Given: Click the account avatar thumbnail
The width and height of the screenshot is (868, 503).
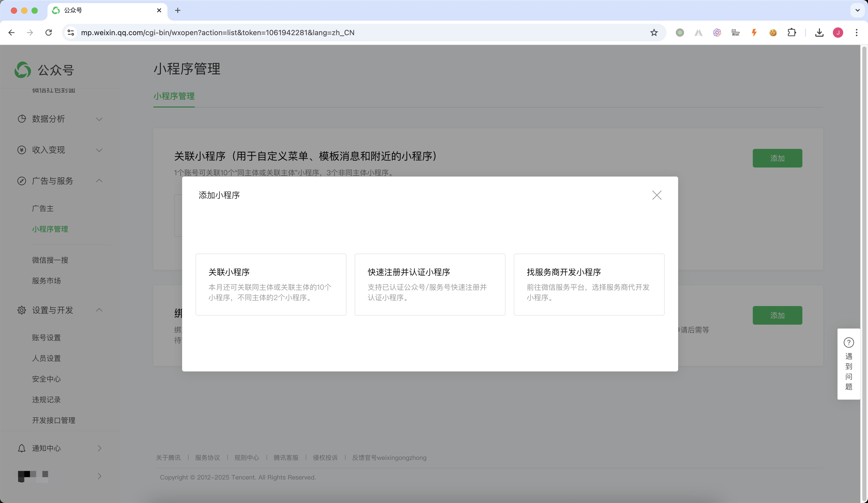Looking at the screenshot, I should [x=33, y=476].
